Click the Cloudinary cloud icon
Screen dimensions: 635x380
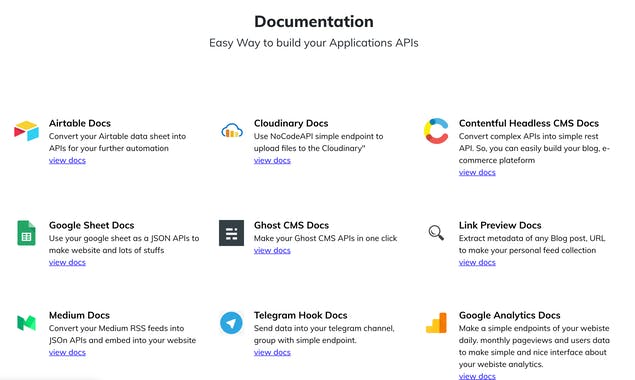tap(232, 131)
